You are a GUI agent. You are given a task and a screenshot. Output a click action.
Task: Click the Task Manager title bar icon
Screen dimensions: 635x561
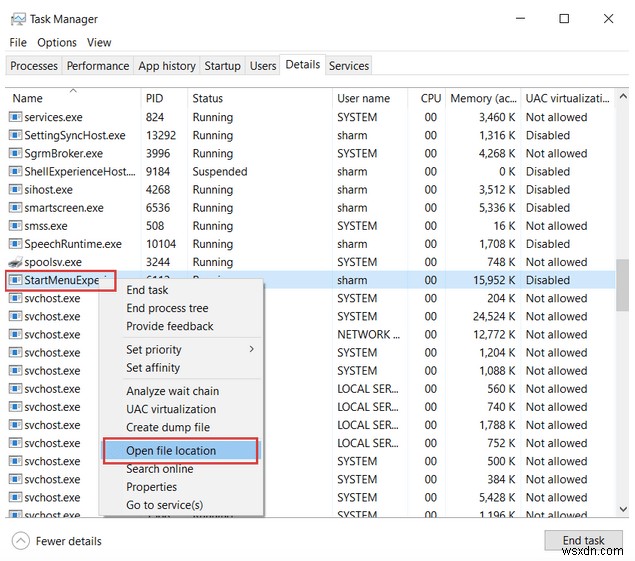pyautogui.click(x=18, y=19)
